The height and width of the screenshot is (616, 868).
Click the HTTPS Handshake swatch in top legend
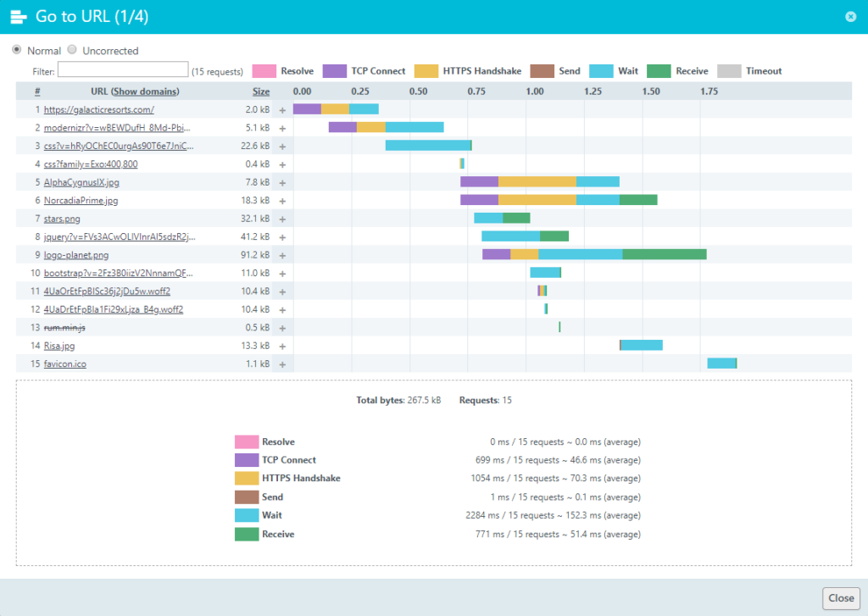[x=426, y=71]
